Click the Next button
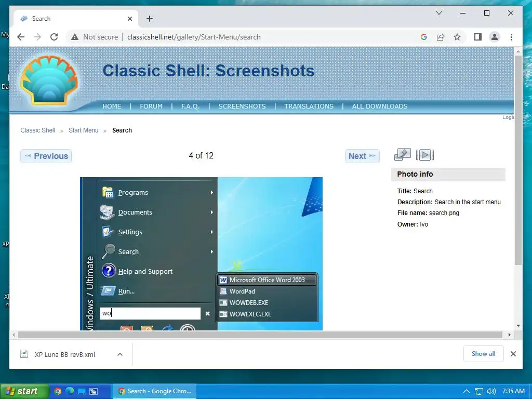This screenshot has height=399, width=532. pyautogui.click(x=362, y=156)
